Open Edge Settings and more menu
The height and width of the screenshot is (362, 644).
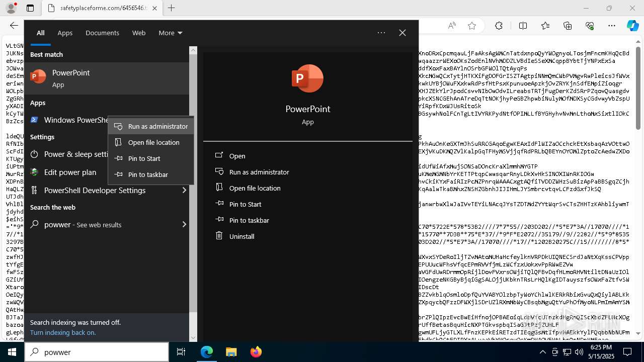pyautogui.click(x=612, y=26)
